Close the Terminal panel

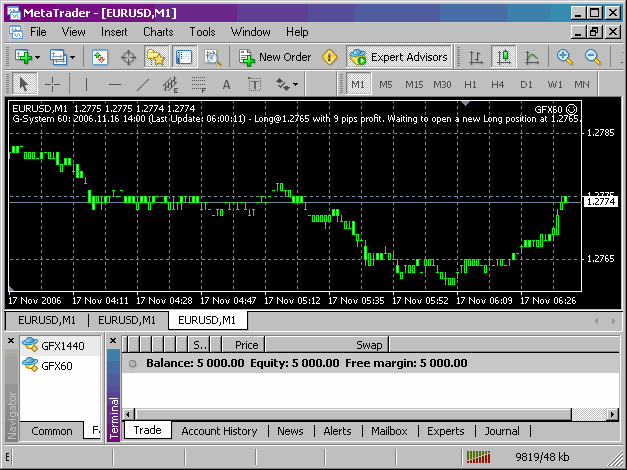(113, 341)
